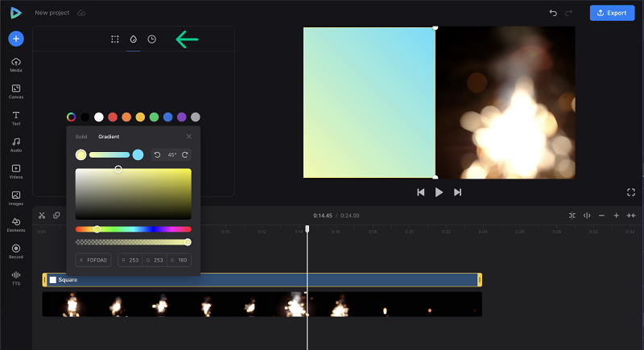This screenshot has width=644, height=350.
Task: Open the Audio library
Action: [16, 145]
